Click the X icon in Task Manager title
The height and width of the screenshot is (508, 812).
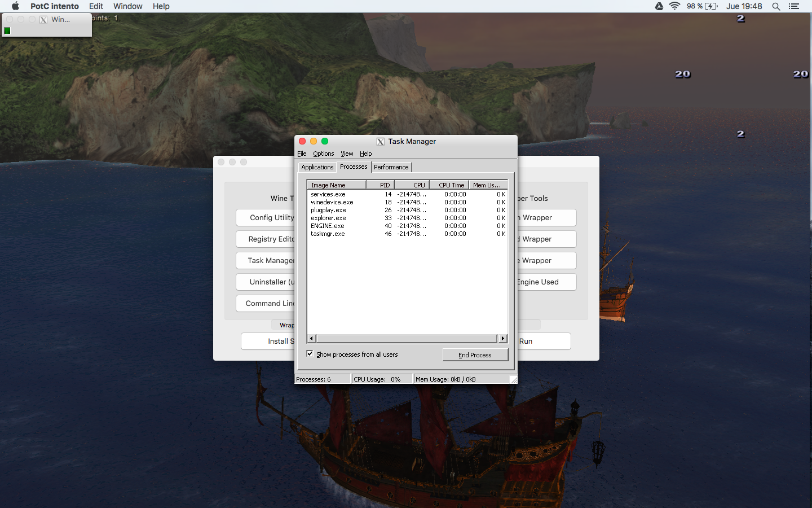pos(381,142)
